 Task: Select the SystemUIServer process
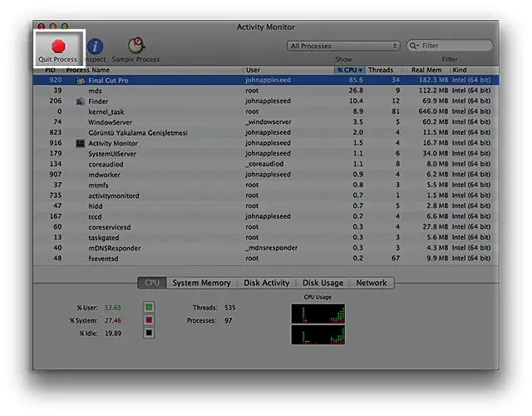point(112,154)
